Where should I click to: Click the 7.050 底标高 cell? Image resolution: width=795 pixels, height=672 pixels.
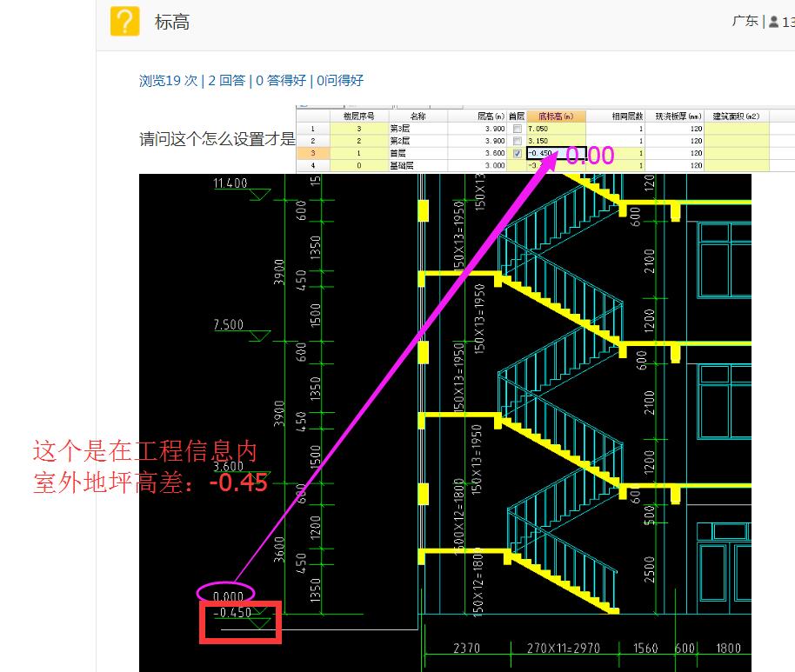(x=556, y=129)
